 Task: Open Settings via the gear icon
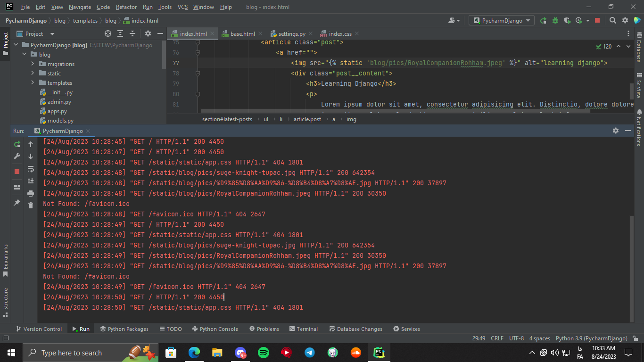625,21
